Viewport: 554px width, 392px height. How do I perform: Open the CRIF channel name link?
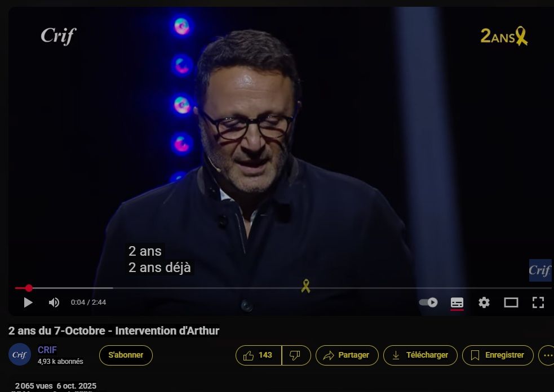[x=47, y=350]
